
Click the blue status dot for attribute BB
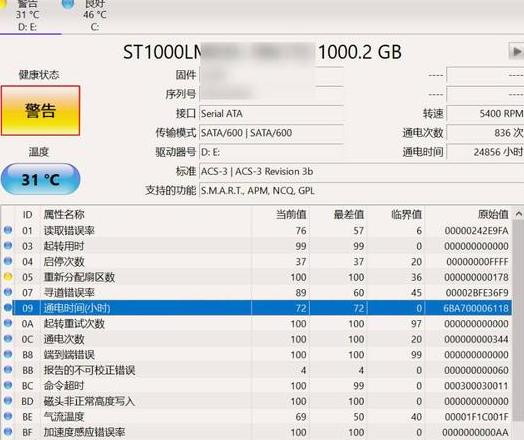pyautogui.click(x=8, y=370)
